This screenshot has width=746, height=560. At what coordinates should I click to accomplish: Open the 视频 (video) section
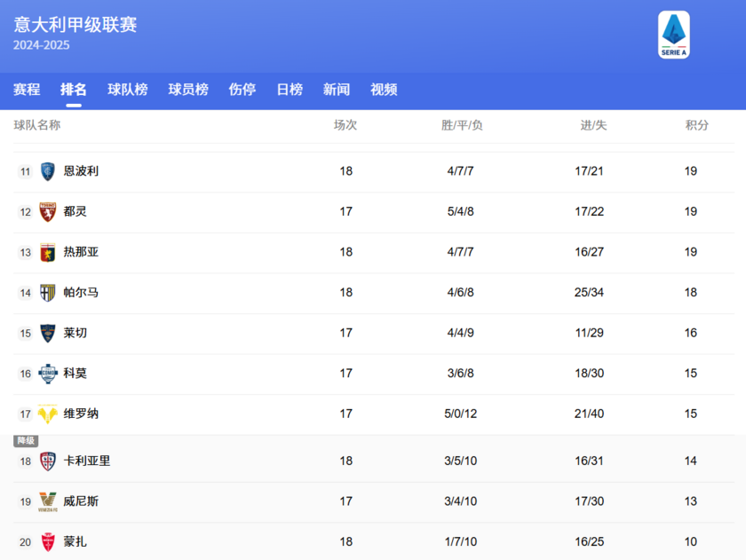383,90
